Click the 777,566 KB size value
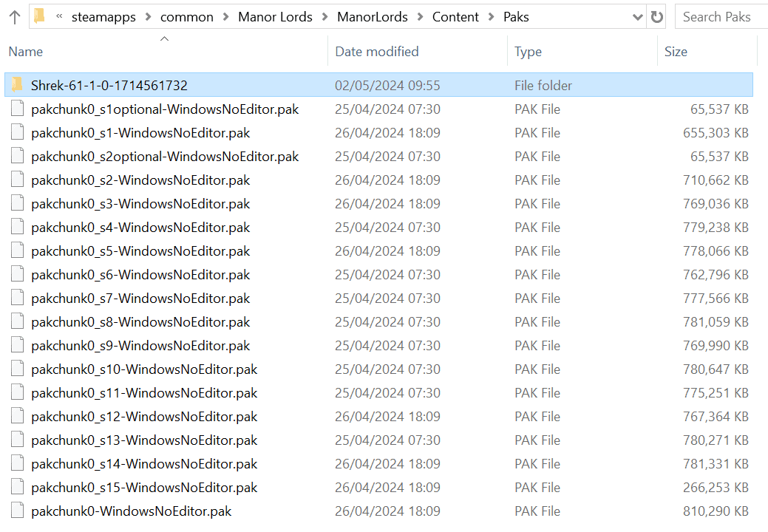This screenshot has height=532, width=768. click(716, 299)
